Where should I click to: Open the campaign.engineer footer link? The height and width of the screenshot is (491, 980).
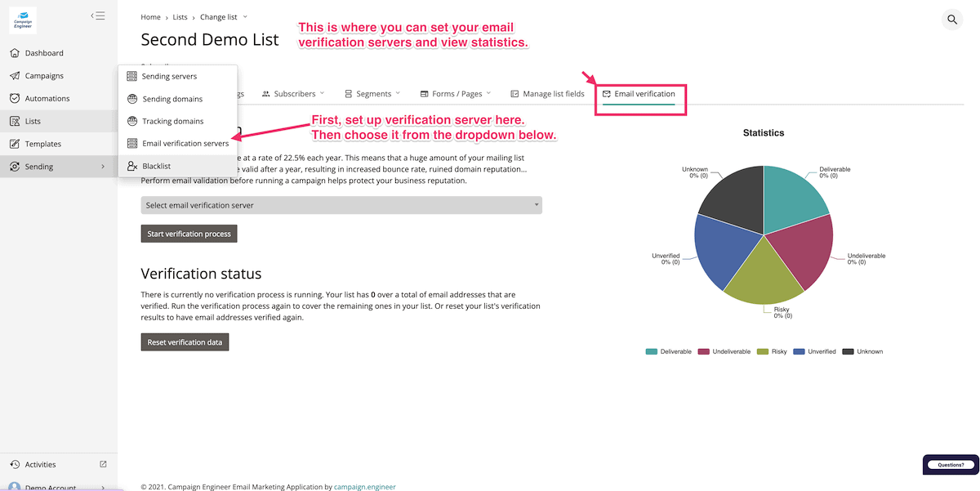pyautogui.click(x=365, y=487)
